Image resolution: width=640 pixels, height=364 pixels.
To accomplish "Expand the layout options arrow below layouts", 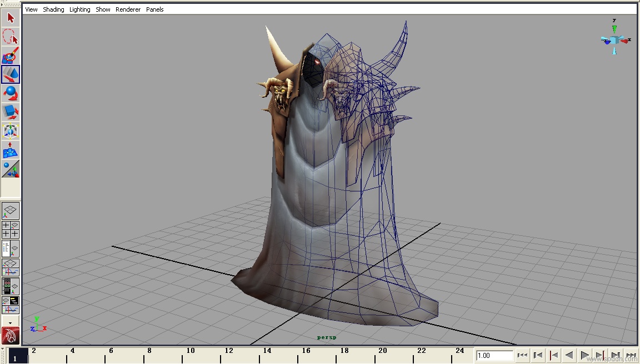I will 11,322.
